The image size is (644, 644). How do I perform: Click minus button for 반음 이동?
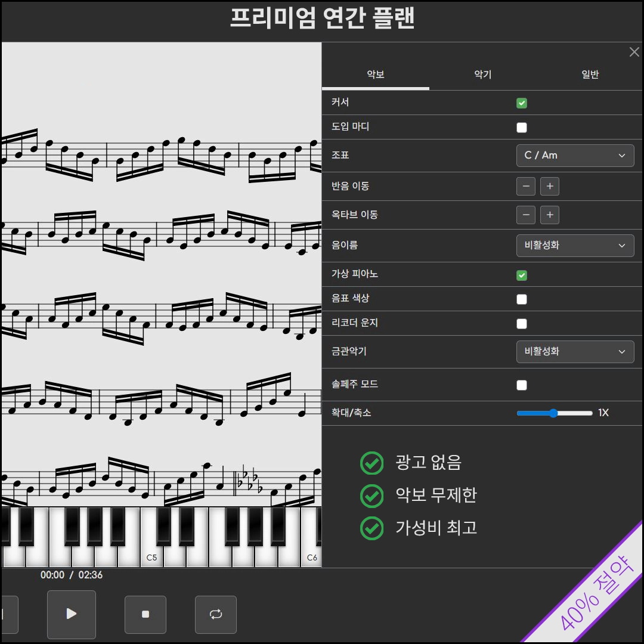tap(525, 187)
